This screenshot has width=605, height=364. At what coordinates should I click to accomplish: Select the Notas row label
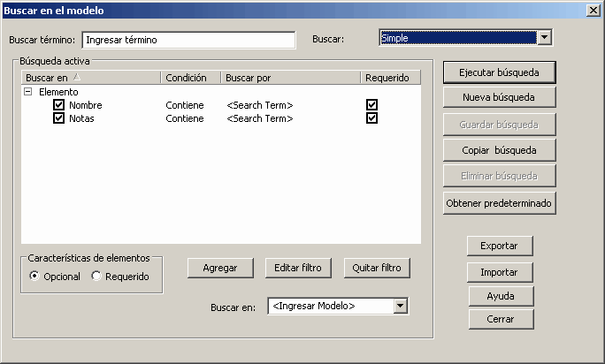(81, 118)
